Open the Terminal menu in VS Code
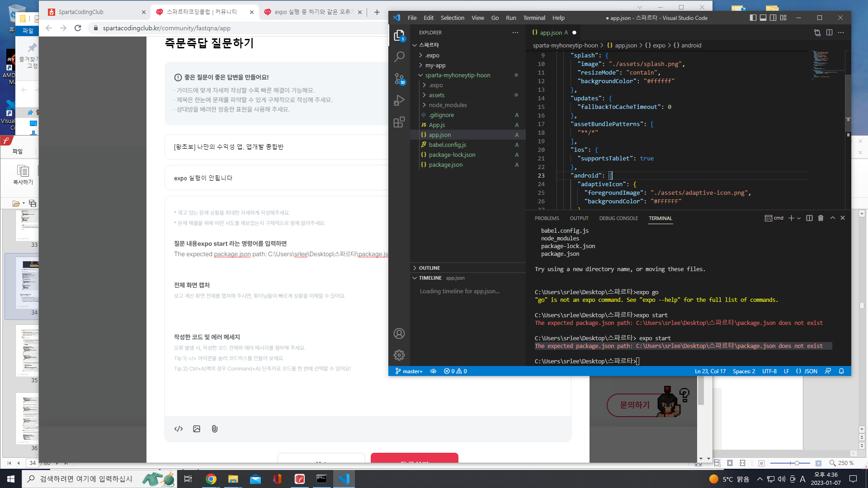 pos(534,18)
